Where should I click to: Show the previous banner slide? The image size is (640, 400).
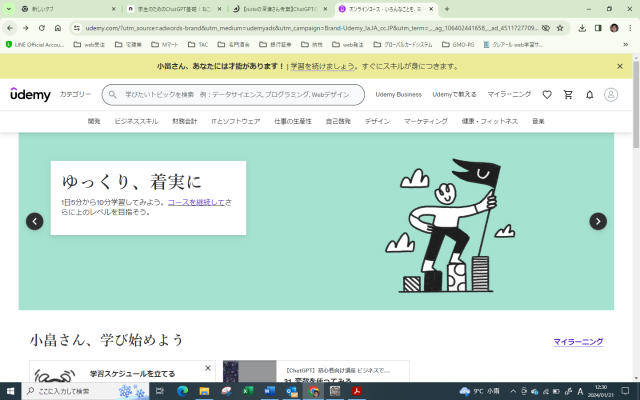(x=35, y=221)
